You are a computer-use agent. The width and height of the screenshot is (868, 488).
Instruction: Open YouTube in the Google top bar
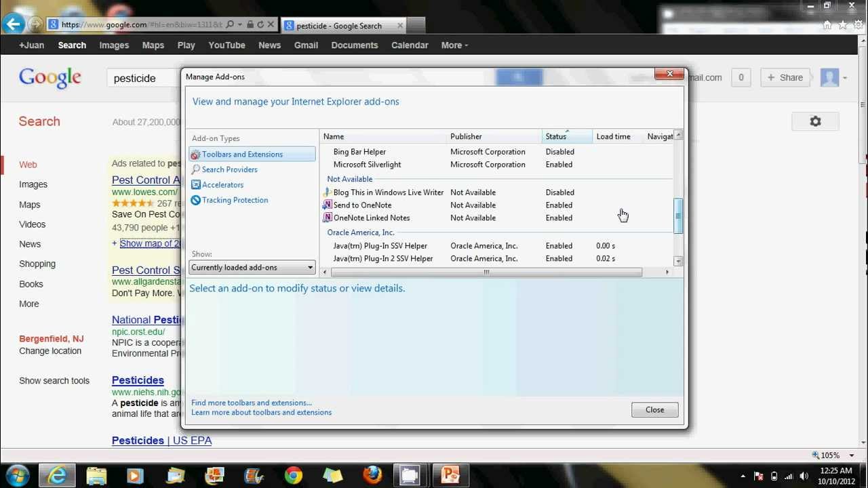click(x=226, y=45)
